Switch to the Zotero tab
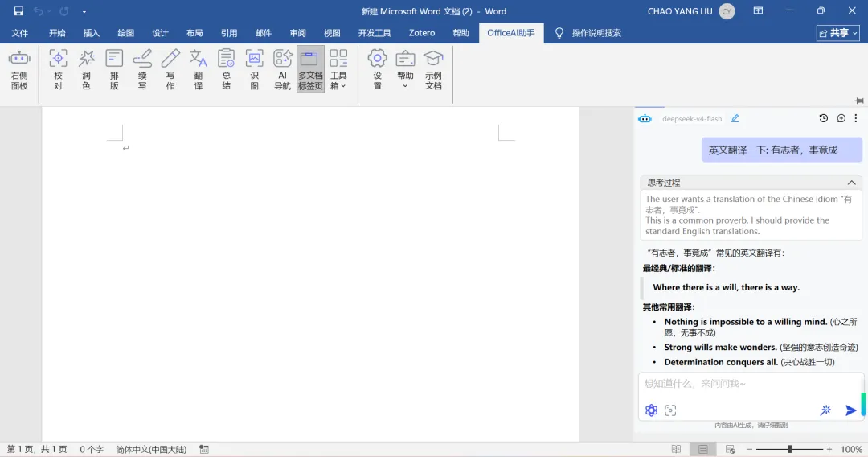This screenshot has width=868, height=457. 422,33
